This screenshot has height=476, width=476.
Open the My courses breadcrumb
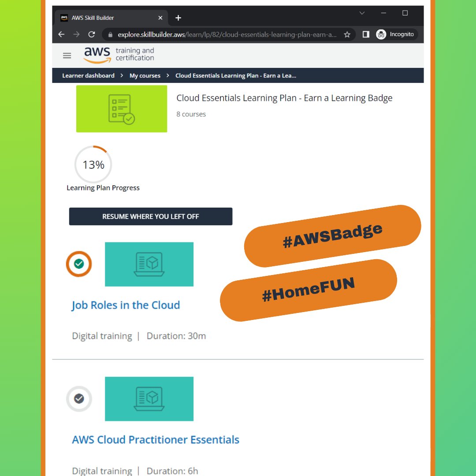(145, 76)
